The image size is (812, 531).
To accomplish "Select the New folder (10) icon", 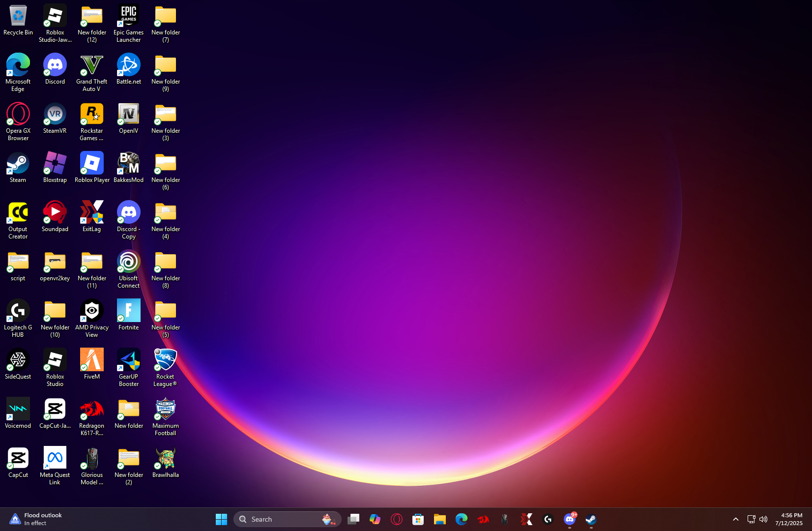I will click(55, 319).
